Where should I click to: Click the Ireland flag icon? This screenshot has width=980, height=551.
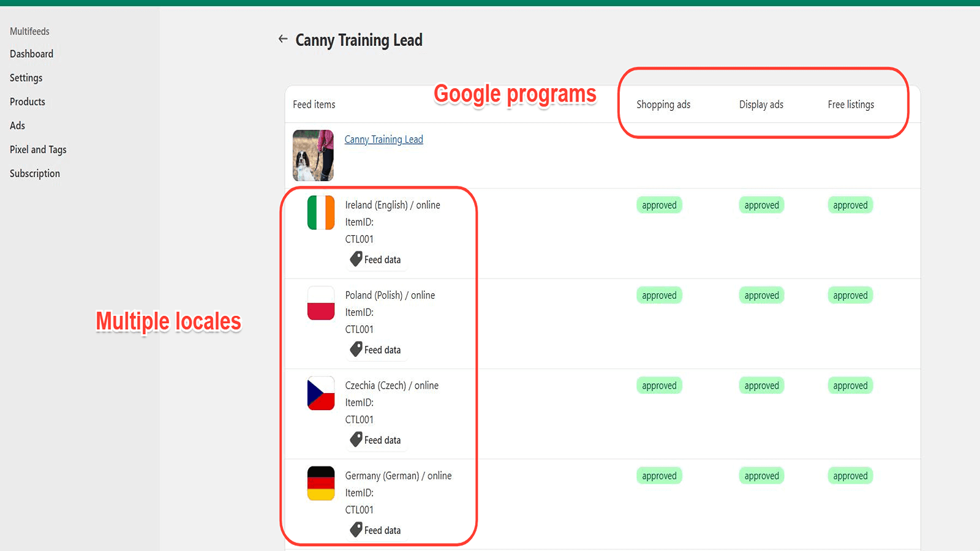320,212
